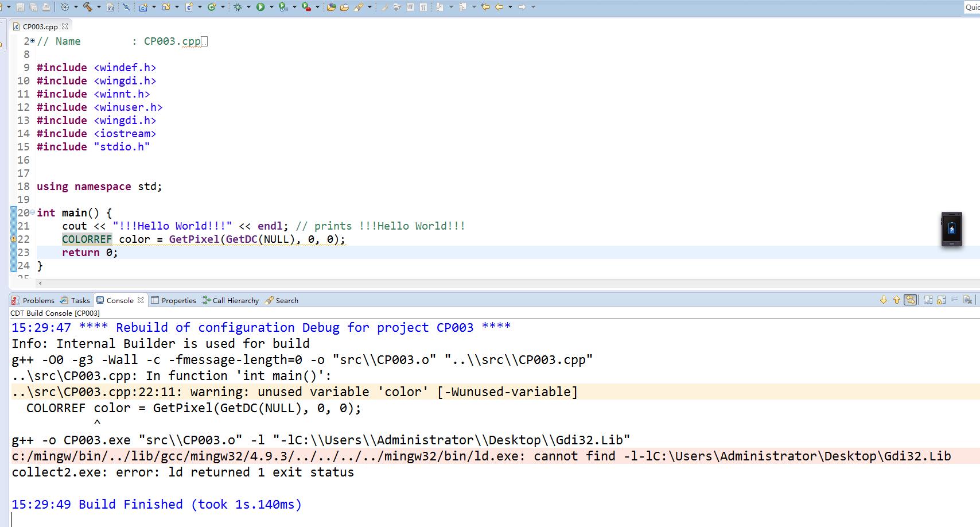Screen dimensions: 980x527
Task: Close the CP003.cpp editor tab
Action: point(65,26)
